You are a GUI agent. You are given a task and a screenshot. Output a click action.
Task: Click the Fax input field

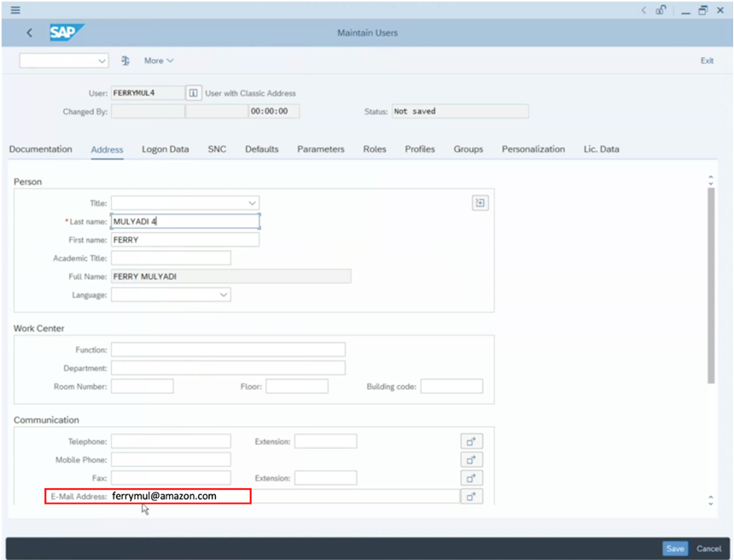click(171, 478)
